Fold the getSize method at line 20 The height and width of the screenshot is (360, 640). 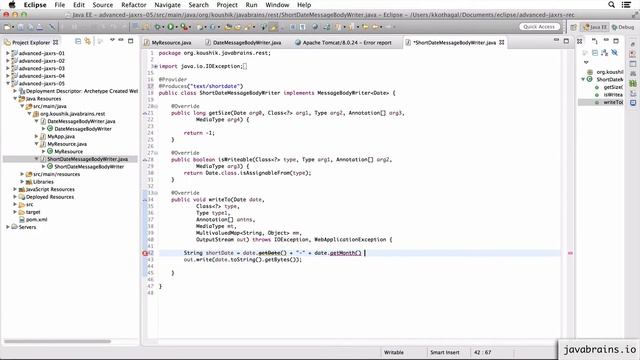pyautogui.click(x=156, y=106)
